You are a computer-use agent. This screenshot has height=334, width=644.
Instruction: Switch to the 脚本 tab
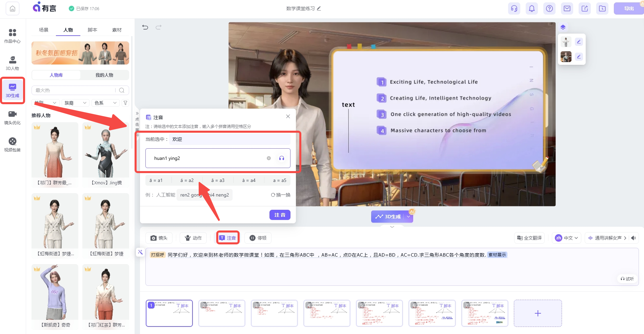[93, 30]
